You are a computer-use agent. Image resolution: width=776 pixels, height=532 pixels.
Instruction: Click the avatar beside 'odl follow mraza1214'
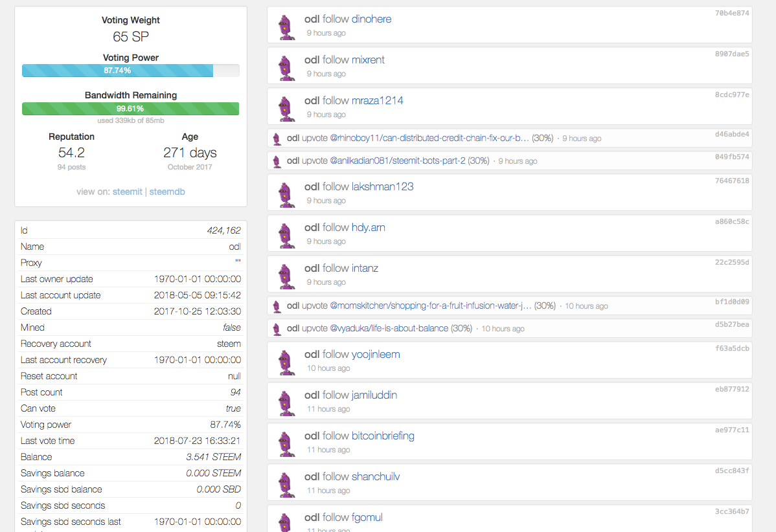286,108
